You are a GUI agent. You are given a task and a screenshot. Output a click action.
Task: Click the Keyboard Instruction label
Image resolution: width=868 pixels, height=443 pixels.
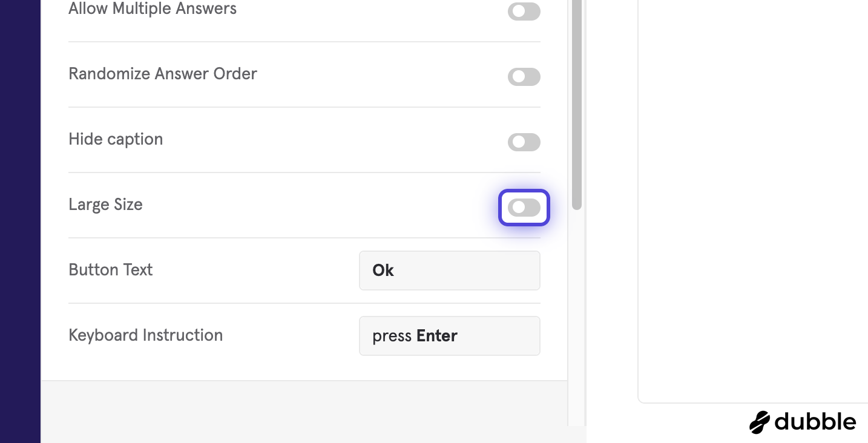[146, 335]
